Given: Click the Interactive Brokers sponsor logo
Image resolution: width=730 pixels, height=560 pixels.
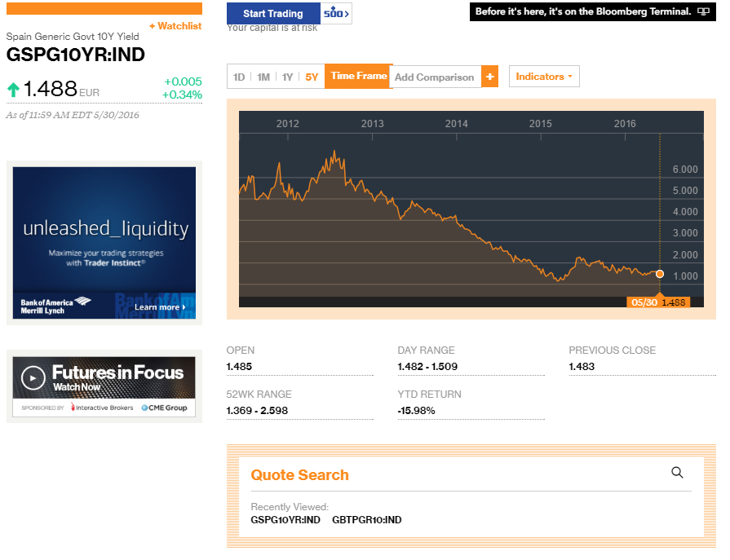Looking at the screenshot, I should [102, 408].
